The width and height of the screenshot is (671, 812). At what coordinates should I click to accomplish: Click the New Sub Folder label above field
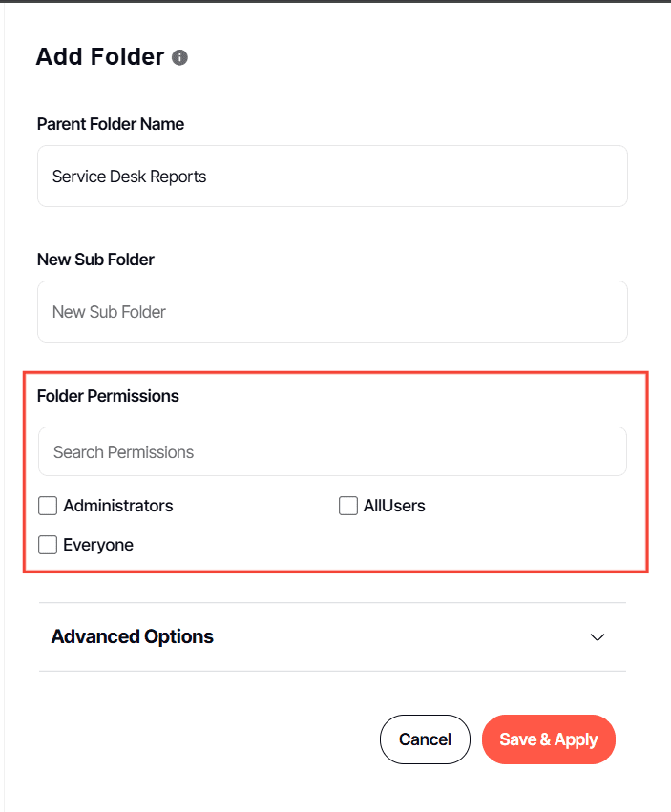click(x=95, y=260)
